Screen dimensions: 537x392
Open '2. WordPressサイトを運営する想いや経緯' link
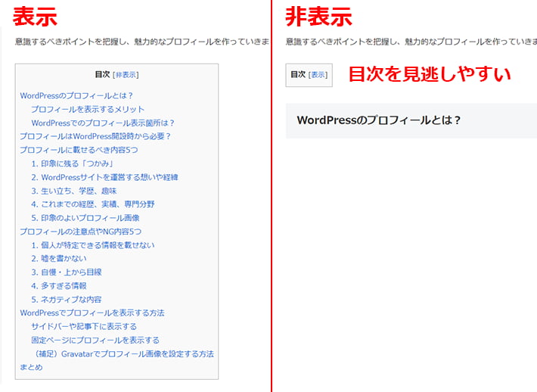coord(105,177)
